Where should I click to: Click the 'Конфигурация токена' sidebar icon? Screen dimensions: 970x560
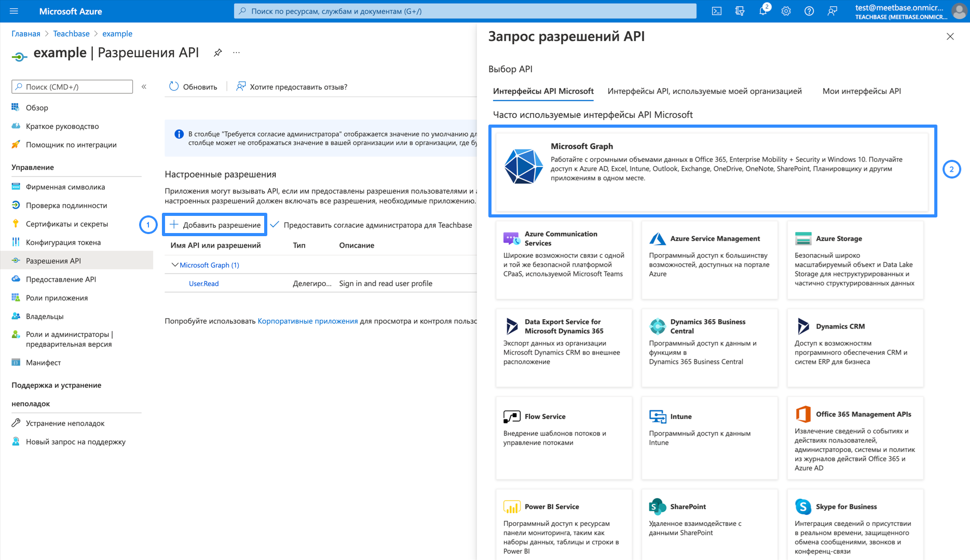16,242
